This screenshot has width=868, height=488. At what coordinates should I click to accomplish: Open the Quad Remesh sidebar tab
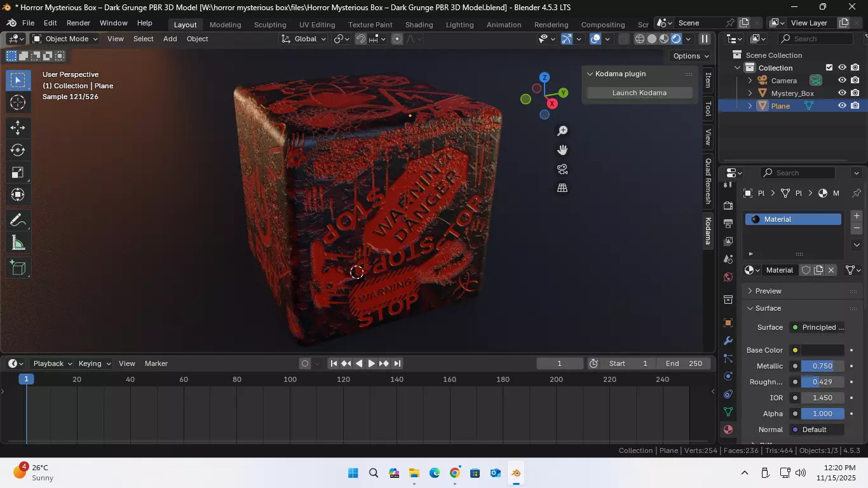pyautogui.click(x=707, y=181)
